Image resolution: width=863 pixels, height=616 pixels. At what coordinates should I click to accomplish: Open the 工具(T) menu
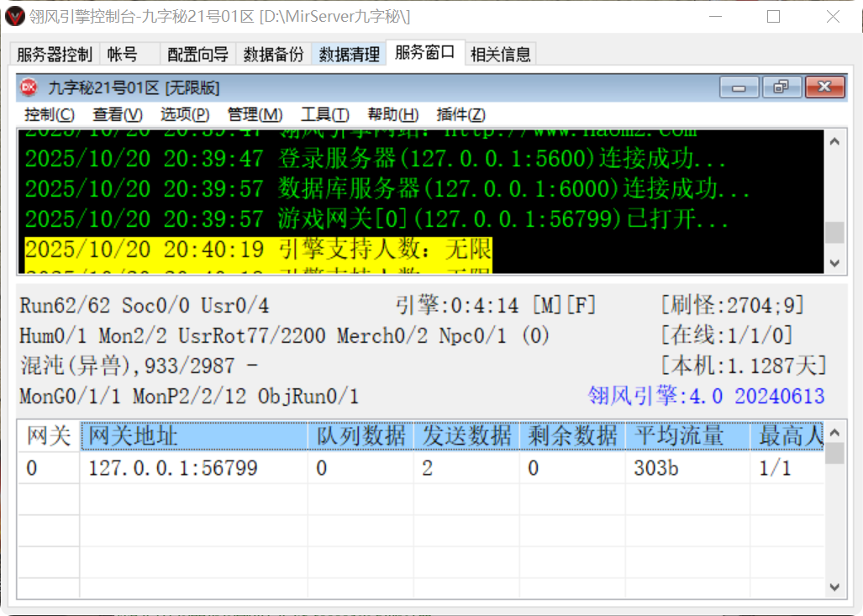(x=324, y=115)
